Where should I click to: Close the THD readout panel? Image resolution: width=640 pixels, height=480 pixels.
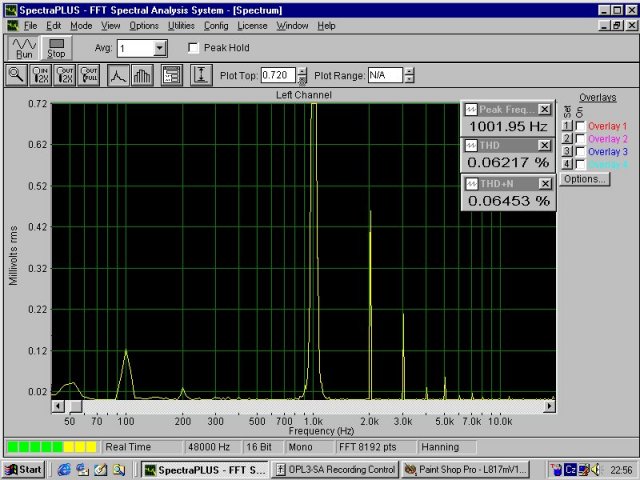544,145
